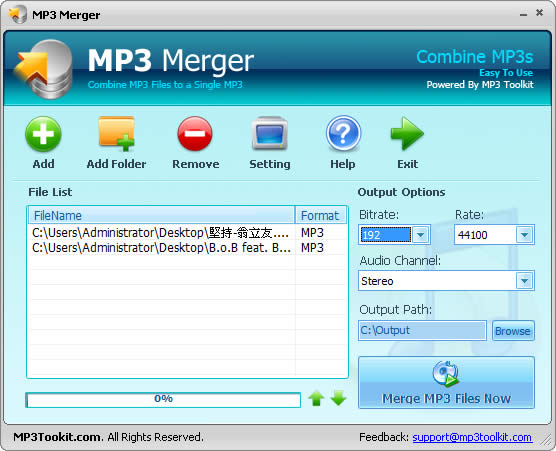Expand the Bitrate dropdown arrow
This screenshot has height=451, width=556.
pyautogui.click(x=421, y=235)
